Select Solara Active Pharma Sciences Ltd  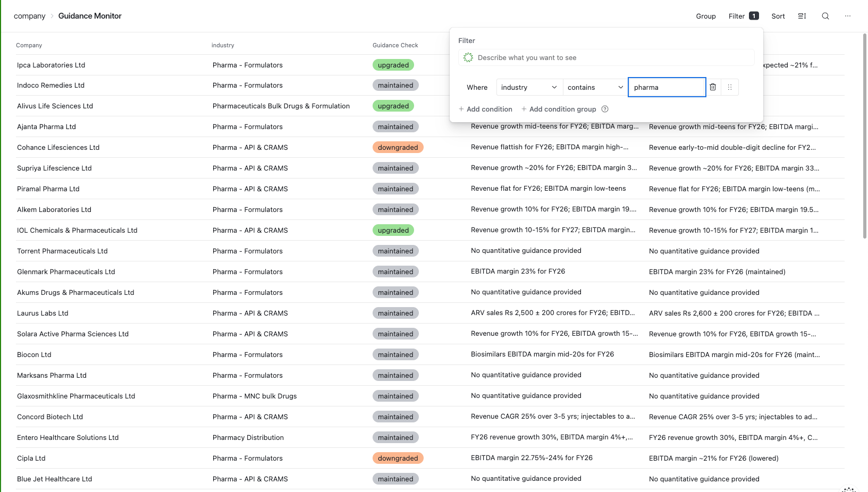pos(73,334)
